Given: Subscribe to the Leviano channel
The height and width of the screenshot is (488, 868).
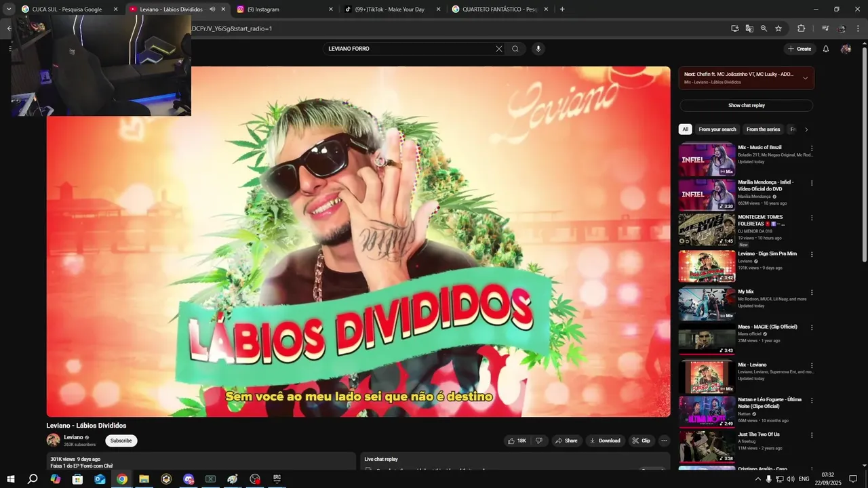Looking at the screenshot, I should coord(121,441).
